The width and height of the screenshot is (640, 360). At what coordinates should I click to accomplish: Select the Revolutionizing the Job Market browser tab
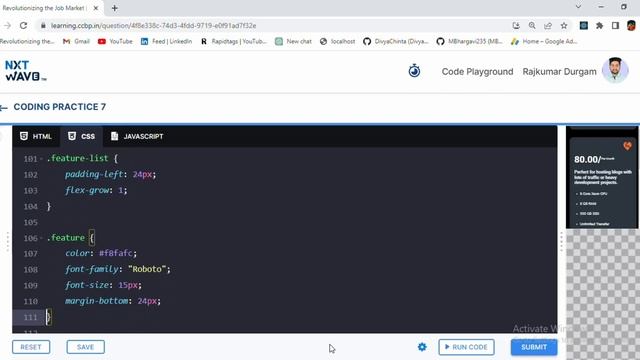[x=51, y=8]
